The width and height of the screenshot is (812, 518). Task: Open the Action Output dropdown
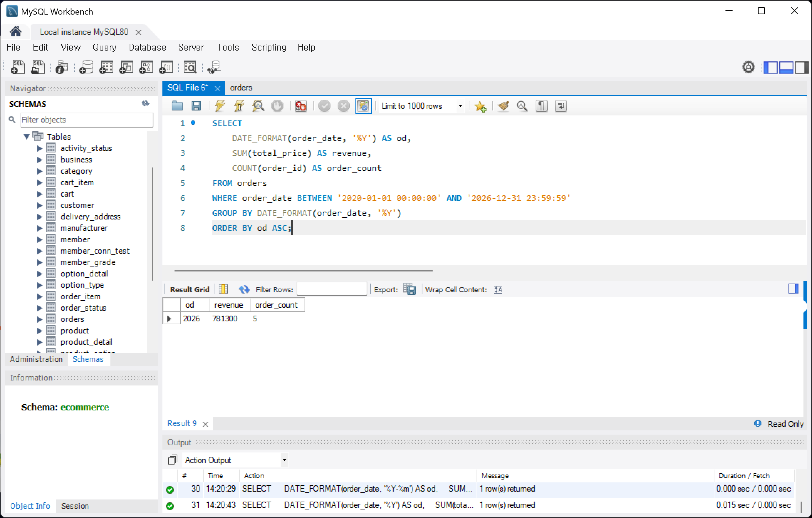point(236,460)
